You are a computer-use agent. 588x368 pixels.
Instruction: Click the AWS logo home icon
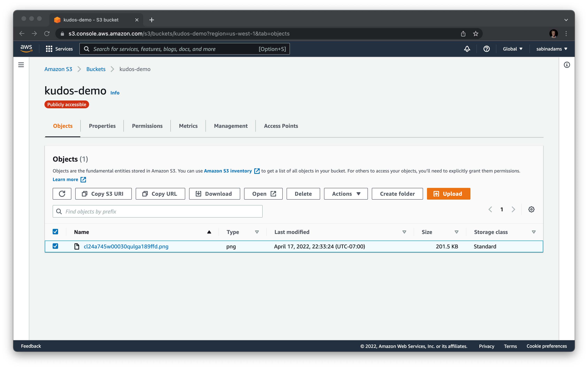pos(26,49)
